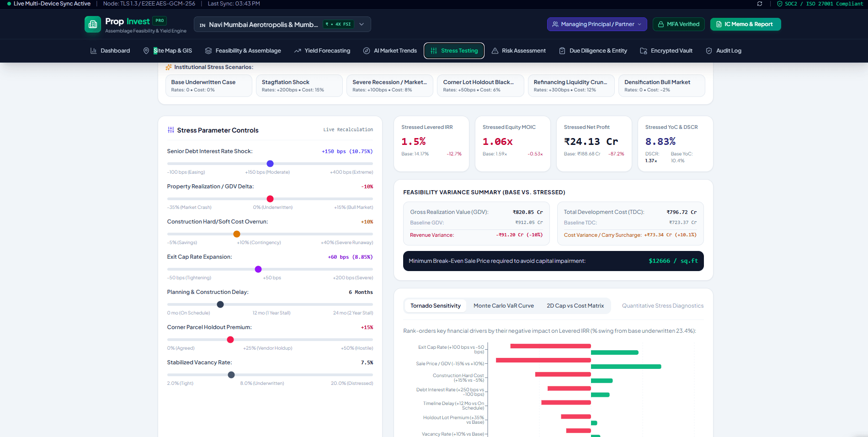This screenshot has height=437, width=868.
Task: Click the SOC2 compliance shield icon
Action: pyautogui.click(x=780, y=4)
